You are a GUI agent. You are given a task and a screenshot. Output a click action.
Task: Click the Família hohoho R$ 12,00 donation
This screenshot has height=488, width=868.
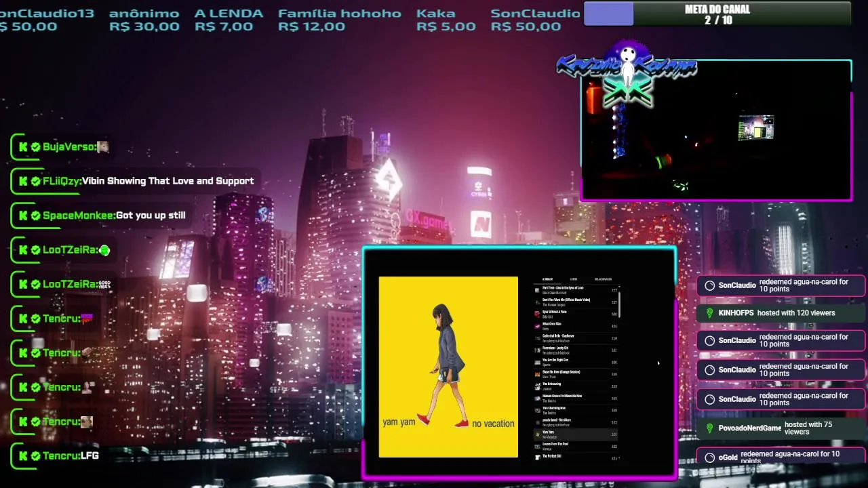(x=340, y=20)
